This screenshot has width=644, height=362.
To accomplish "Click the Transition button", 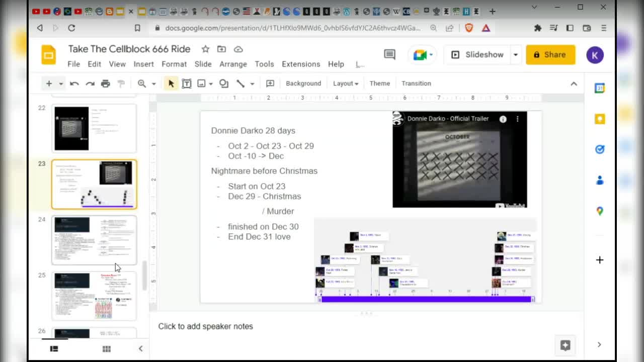I will (x=416, y=83).
